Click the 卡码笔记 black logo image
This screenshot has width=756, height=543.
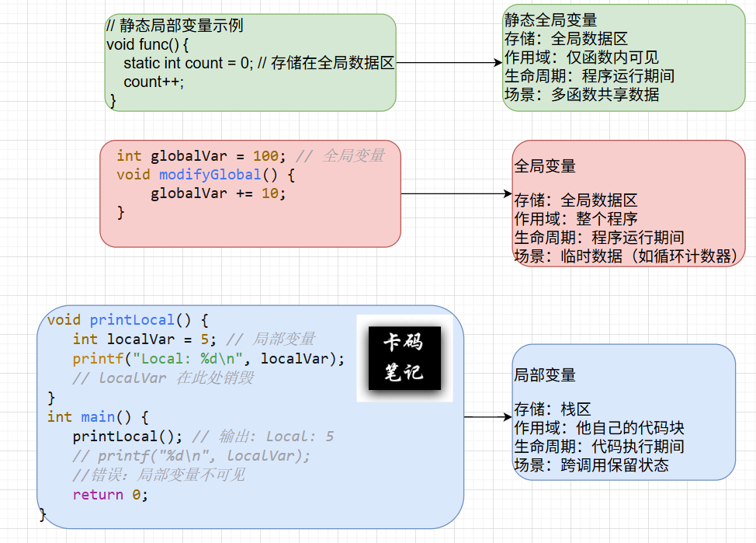click(404, 358)
